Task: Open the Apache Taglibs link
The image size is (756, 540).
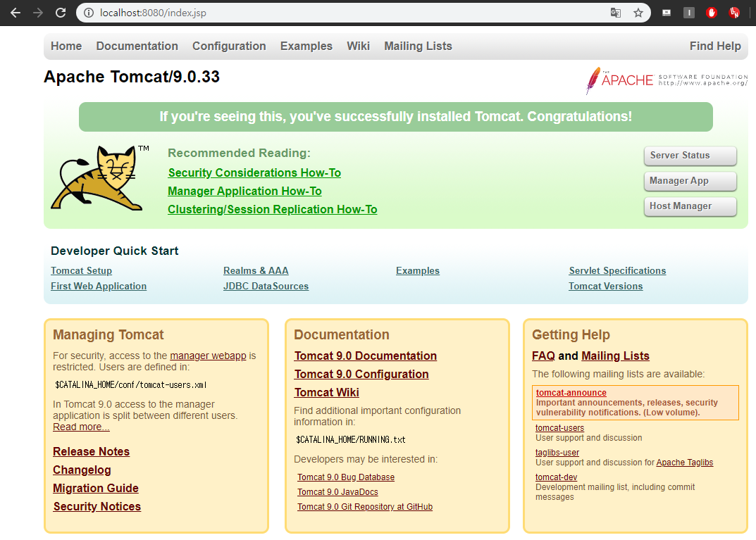Action: pyautogui.click(x=685, y=463)
